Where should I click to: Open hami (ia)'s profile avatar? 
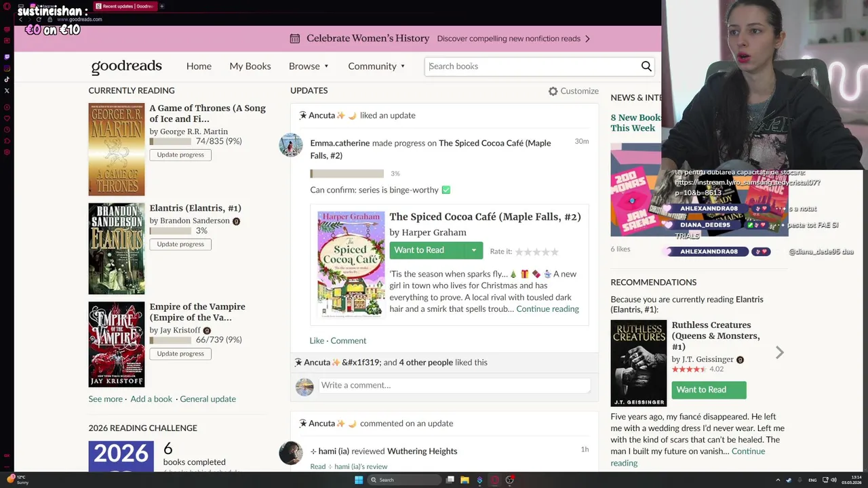pyautogui.click(x=291, y=453)
